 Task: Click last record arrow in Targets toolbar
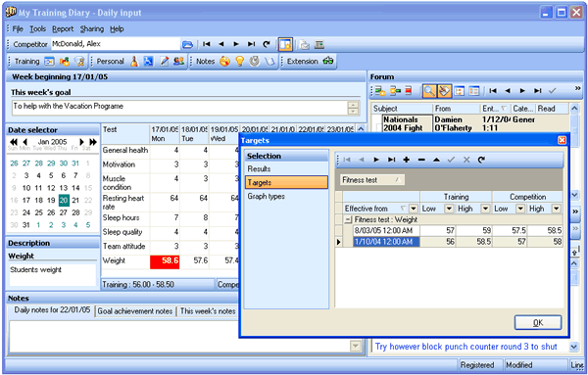[391, 160]
